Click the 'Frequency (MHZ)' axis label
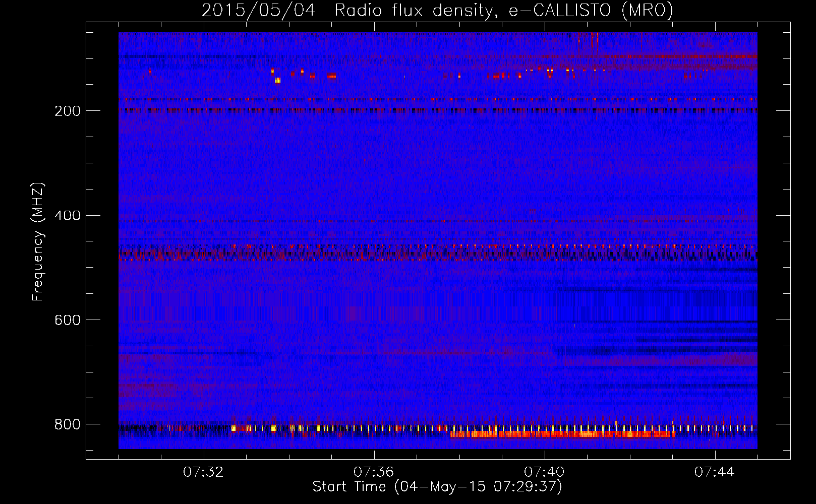816x504 pixels. [38, 241]
